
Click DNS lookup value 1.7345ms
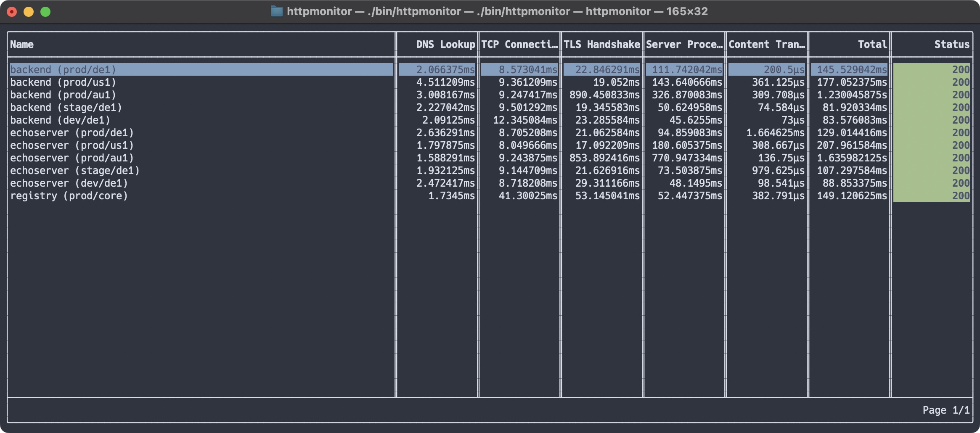click(x=451, y=195)
